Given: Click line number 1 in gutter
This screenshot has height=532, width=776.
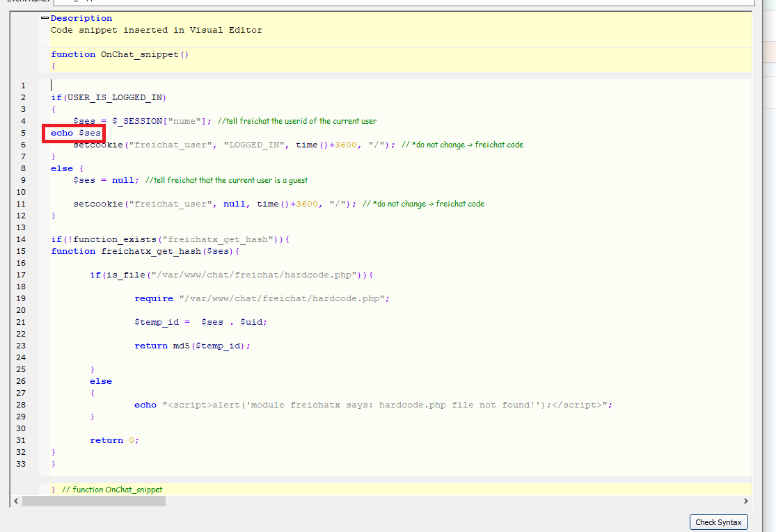Looking at the screenshot, I should (x=23, y=86).
